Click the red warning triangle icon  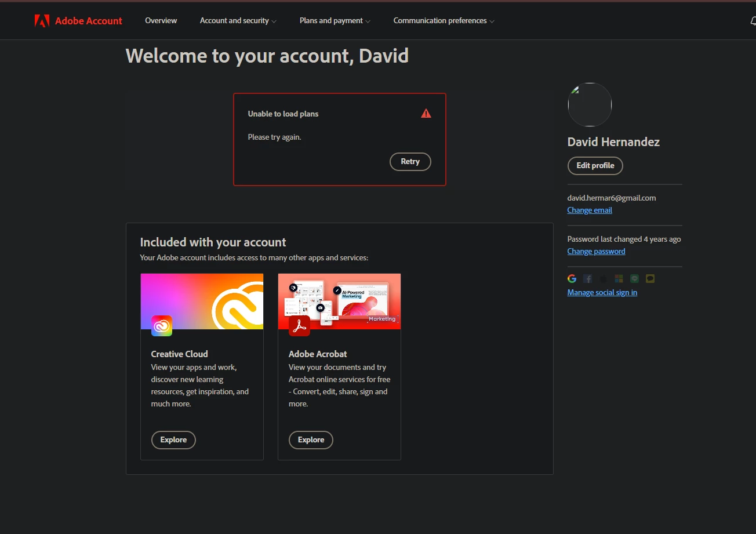(426, 113)
